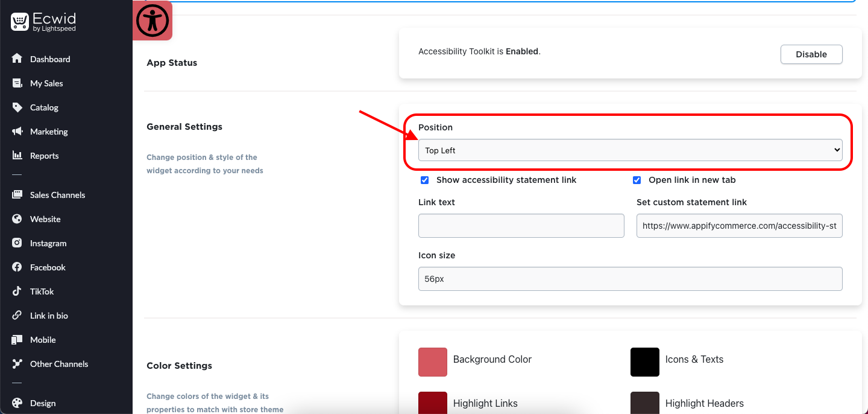The height and width of the screenshot is (414, 868).
Task: Open Facebook menu item
Action: [48, 267]
